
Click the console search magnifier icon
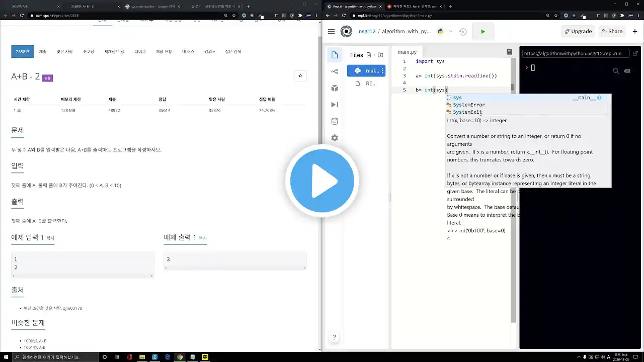point(616,71)
